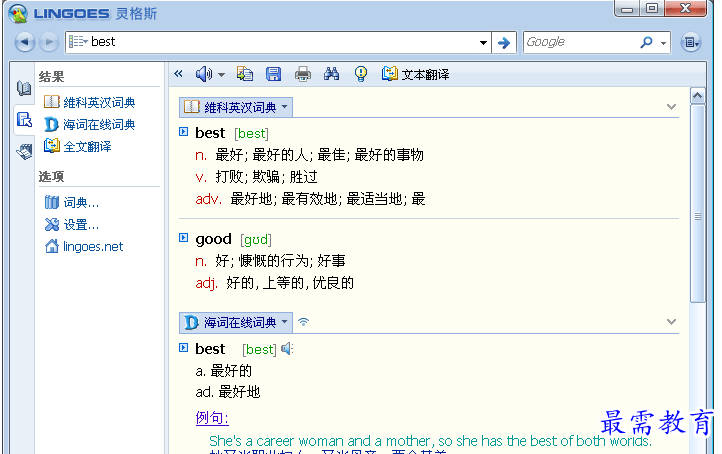Click the example sentence She's a career woman
This screenshot has height=454, width=722.
(431, 441)
